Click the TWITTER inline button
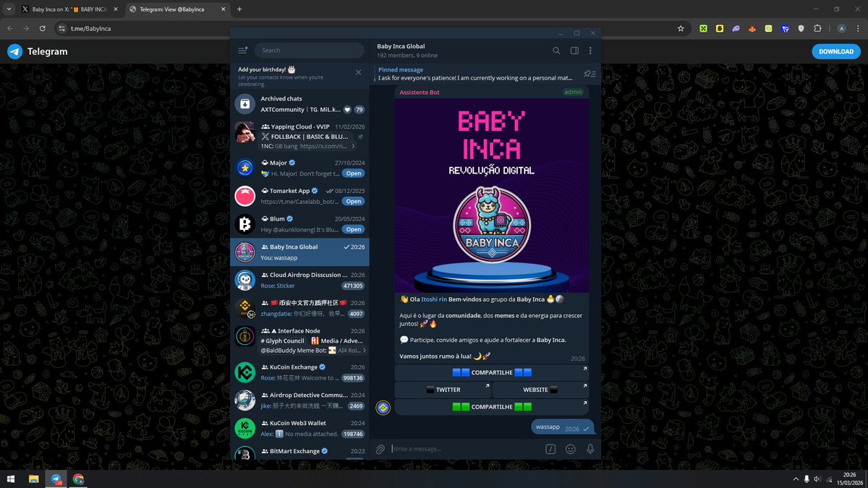 pyautogui.click(x=443, y=390)
